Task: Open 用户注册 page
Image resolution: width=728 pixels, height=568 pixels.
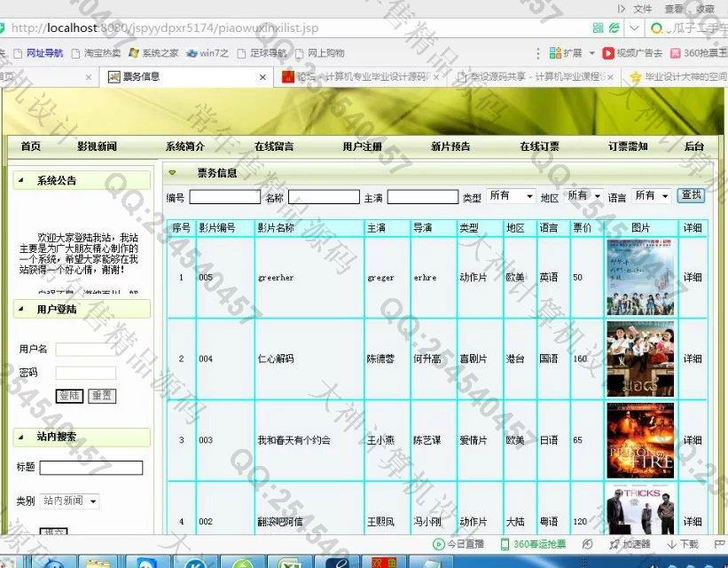Action: click(363, 146)
